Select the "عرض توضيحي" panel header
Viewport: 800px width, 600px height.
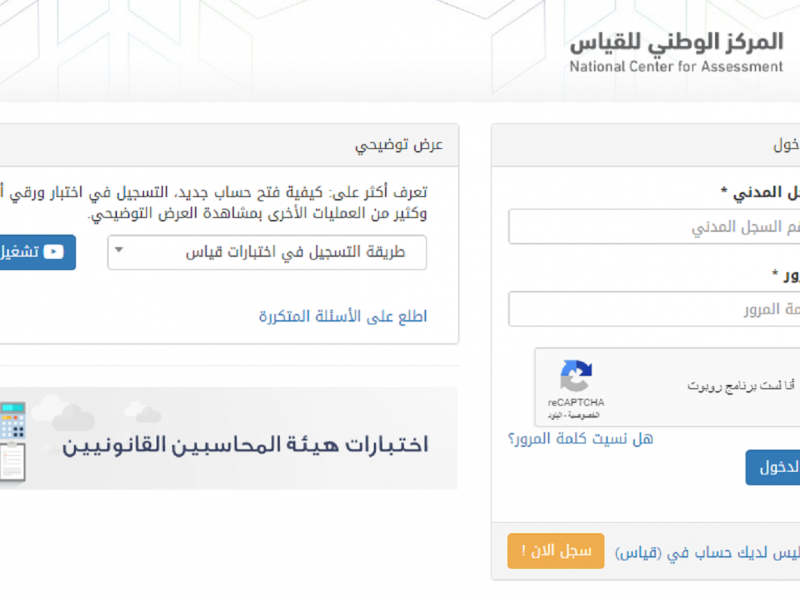(229, 145)
